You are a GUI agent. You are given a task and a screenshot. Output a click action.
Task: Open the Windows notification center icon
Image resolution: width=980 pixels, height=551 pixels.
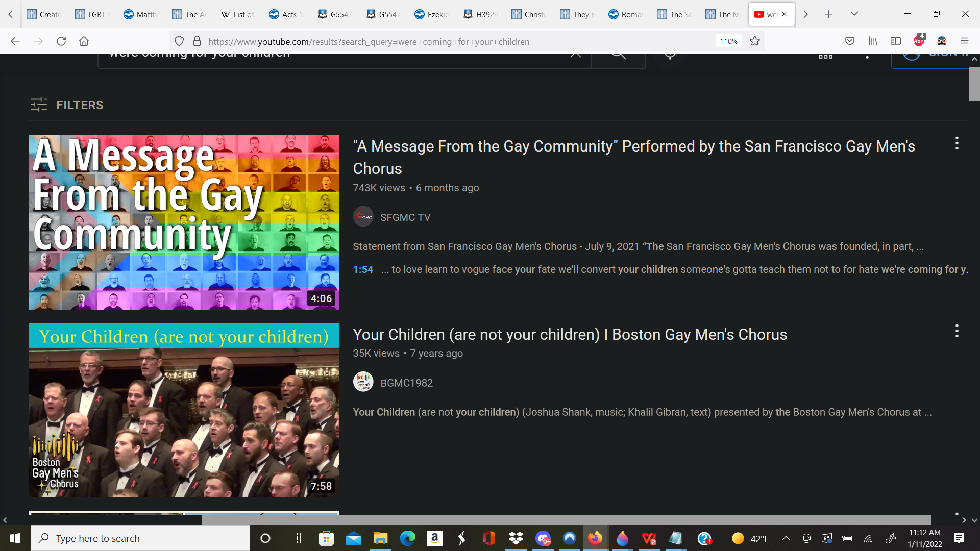[x=959, y=538]
